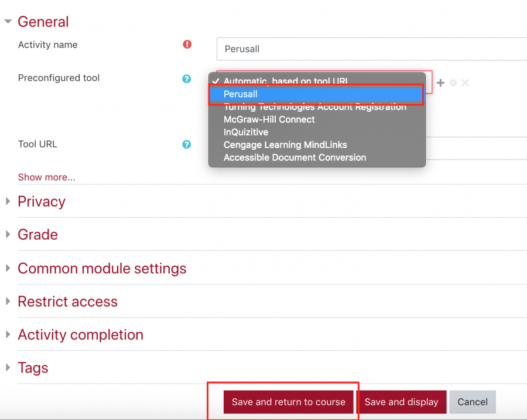This screenshot has width=527, height=420.
Task: Open help for Preconfigured tool
Action: coord(187,79)
